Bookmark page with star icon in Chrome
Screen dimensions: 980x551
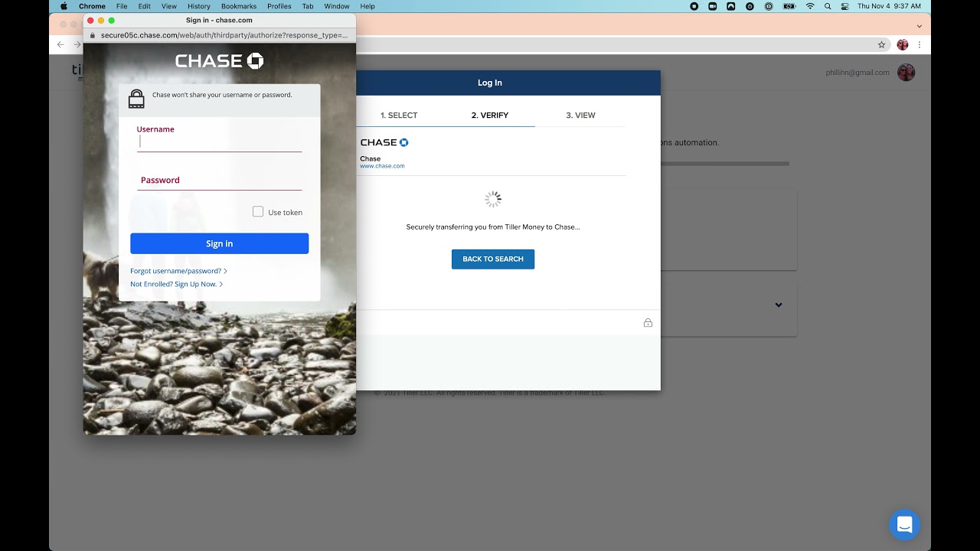[881, 45]
